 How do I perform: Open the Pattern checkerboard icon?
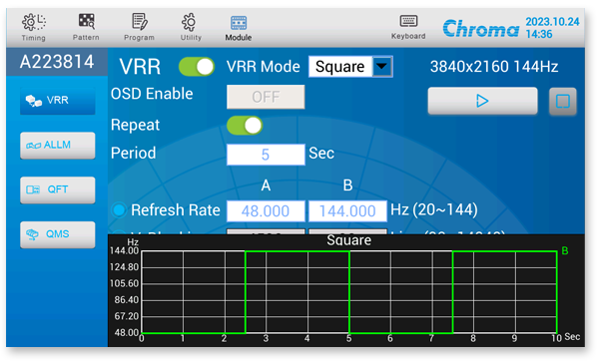coord(86,27)
